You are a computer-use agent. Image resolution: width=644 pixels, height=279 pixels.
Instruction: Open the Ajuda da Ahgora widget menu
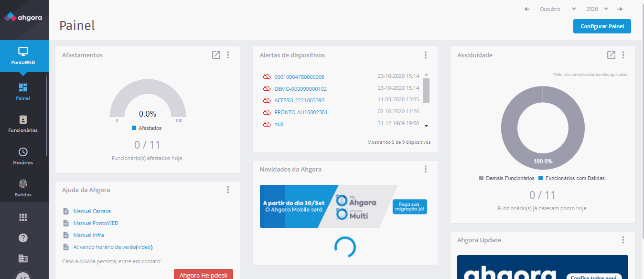point(228,190)
